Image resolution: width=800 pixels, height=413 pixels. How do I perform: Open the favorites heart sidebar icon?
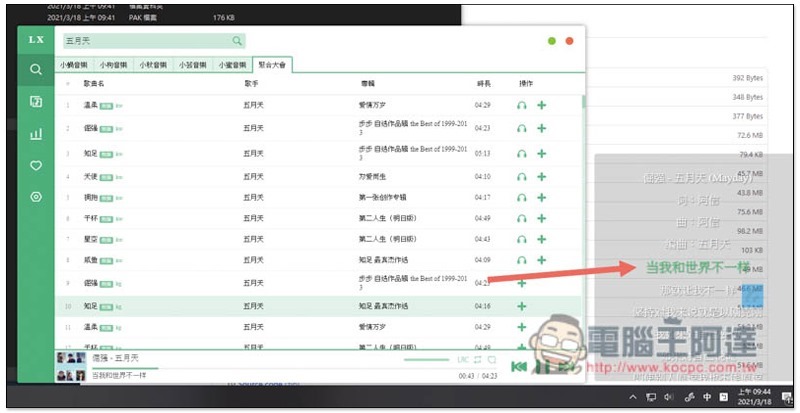point(36,165)
